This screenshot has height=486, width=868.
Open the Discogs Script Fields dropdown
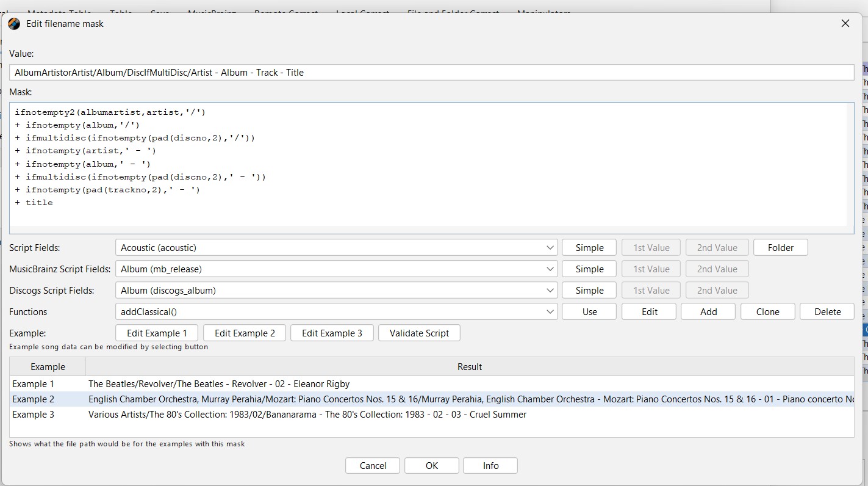pos(336,290)
